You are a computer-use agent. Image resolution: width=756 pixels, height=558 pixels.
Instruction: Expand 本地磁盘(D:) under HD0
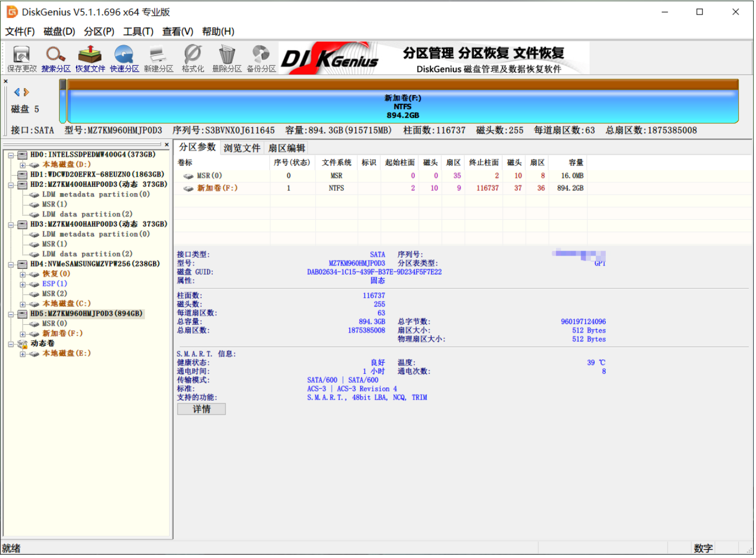point(22,165)
